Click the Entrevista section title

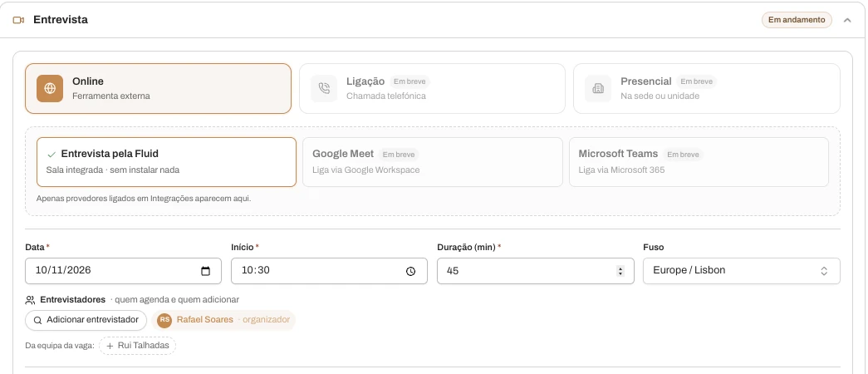tap(61, 20)
